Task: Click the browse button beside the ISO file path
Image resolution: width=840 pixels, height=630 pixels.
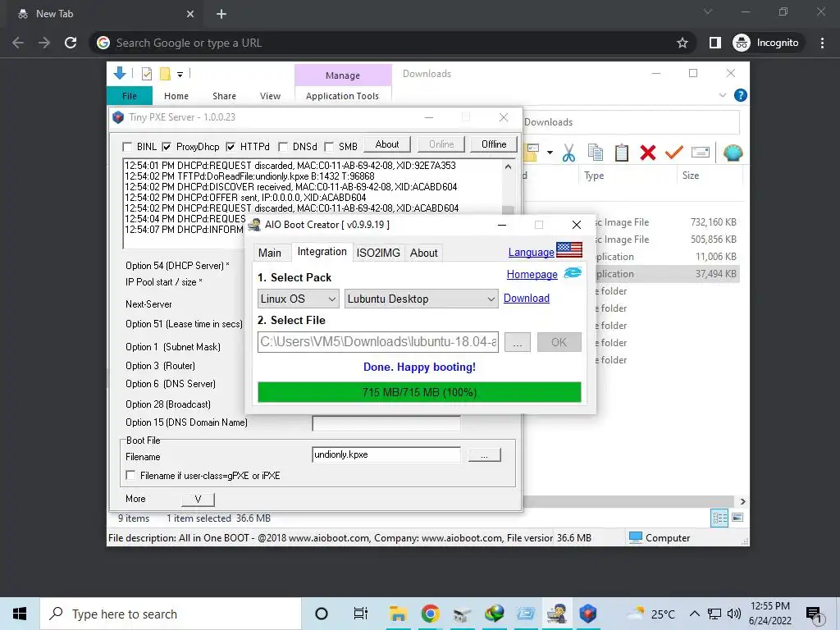Action: (517, 342)
